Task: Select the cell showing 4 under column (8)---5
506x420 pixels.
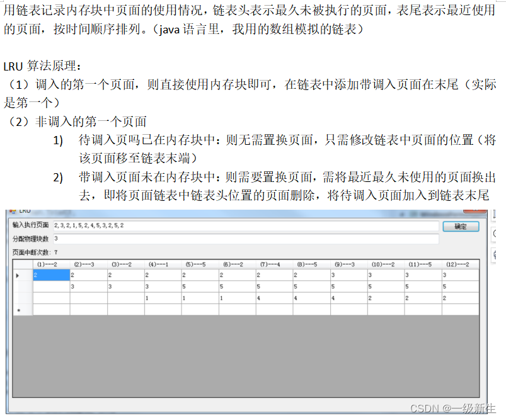Action: tap(298, 297)
